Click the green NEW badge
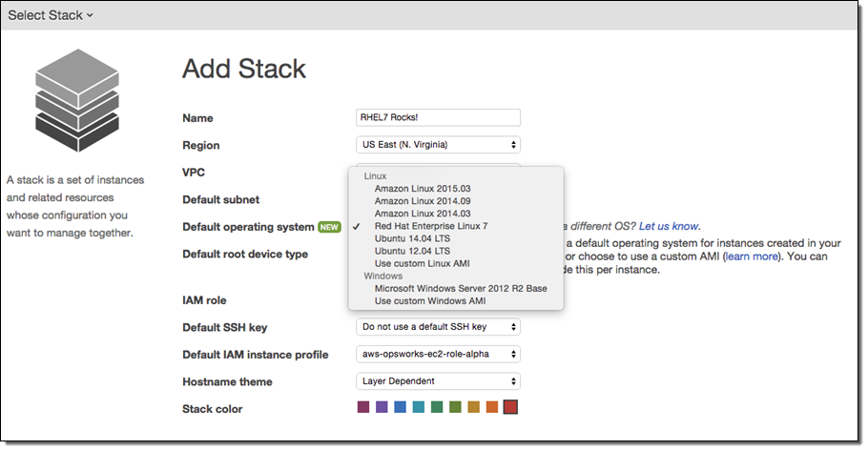The image size is (868, 451). pyautogui.click(x=330, y=227)
